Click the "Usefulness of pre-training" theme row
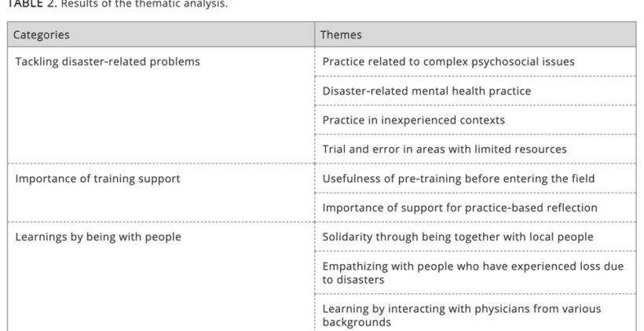 pyautogui.click(x=459, y=178)
